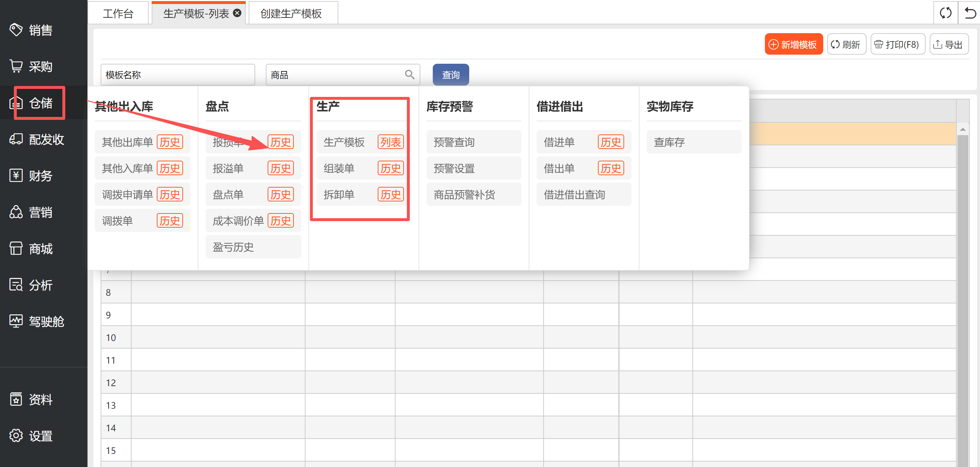Image resolution: width=980 pixels, height=467 pixels.
Task: Open 借进借出查询 menu entry
Action: coord(584,195)
